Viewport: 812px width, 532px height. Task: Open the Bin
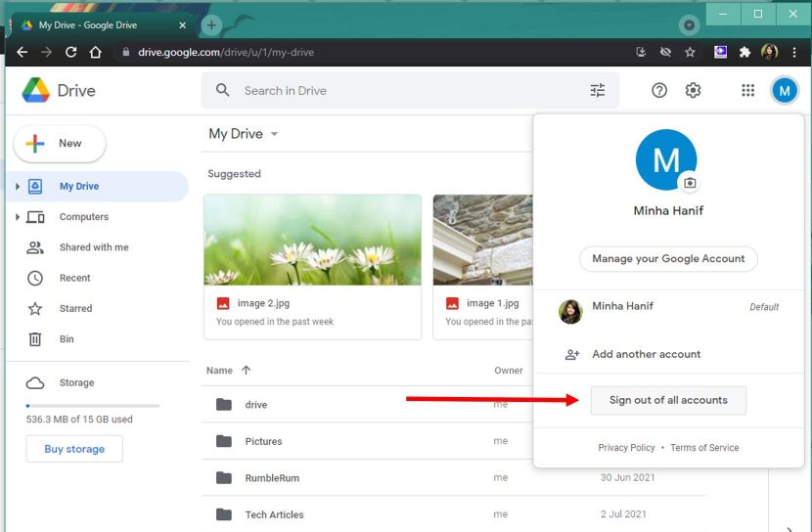[98, 339]
